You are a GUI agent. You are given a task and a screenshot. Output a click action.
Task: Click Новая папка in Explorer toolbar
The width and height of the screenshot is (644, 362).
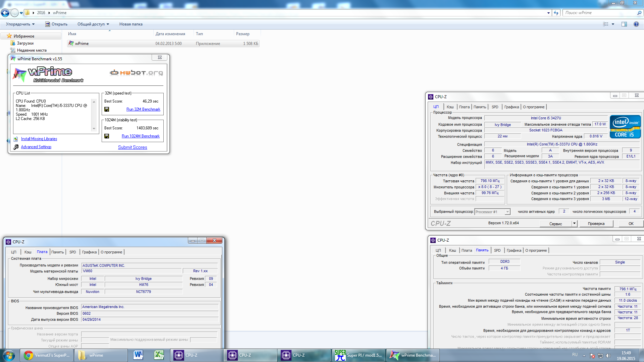(131, 24)
